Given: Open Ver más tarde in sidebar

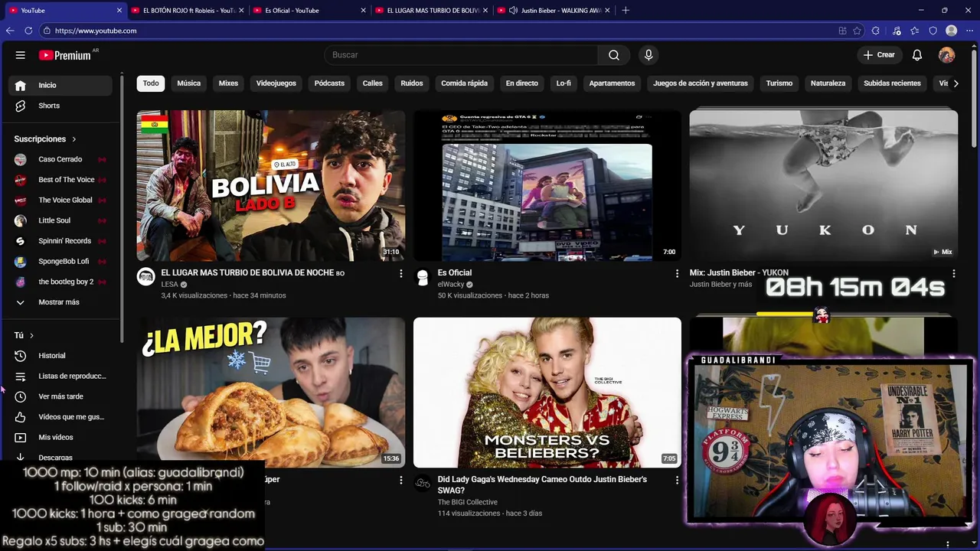Looking at the screenshot, I should pos(61,396).
